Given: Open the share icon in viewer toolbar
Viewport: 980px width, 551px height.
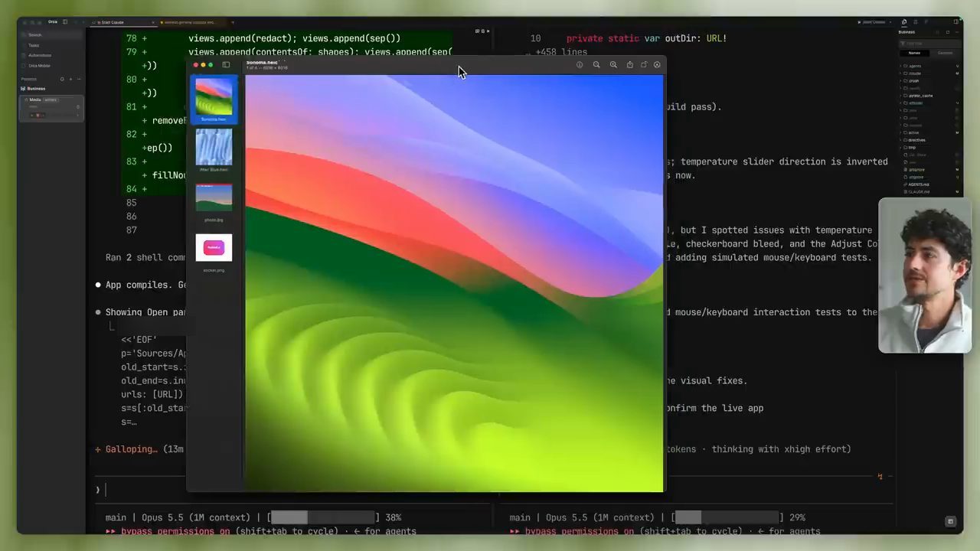Looking at the screenshot, I should point(629,65).
